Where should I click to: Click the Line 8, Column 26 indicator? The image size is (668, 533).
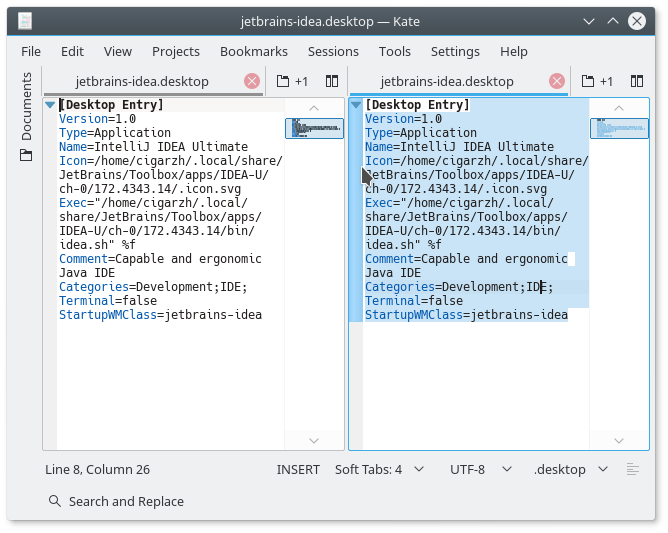98,470
